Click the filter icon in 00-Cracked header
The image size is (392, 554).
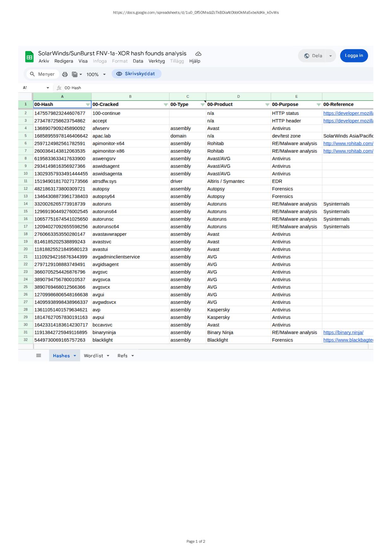click(x=166, y=105)
